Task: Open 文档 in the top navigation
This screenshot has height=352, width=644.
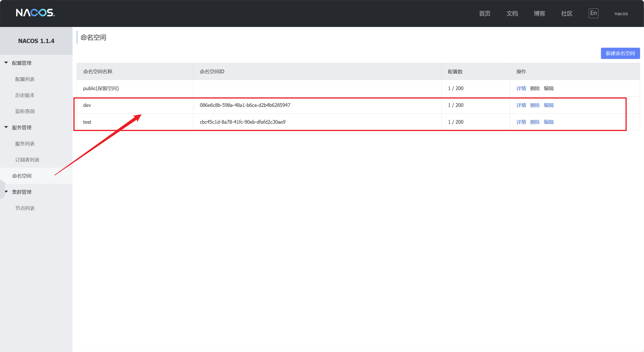Action: point(512,13)
